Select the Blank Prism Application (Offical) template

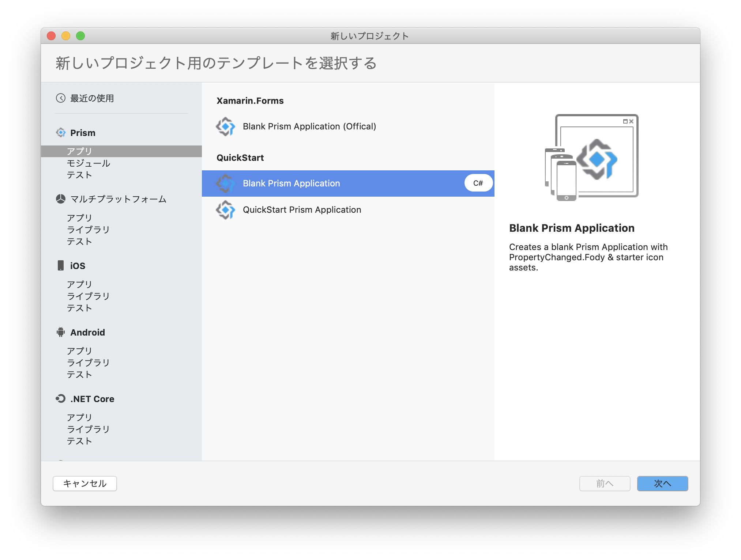309,126
